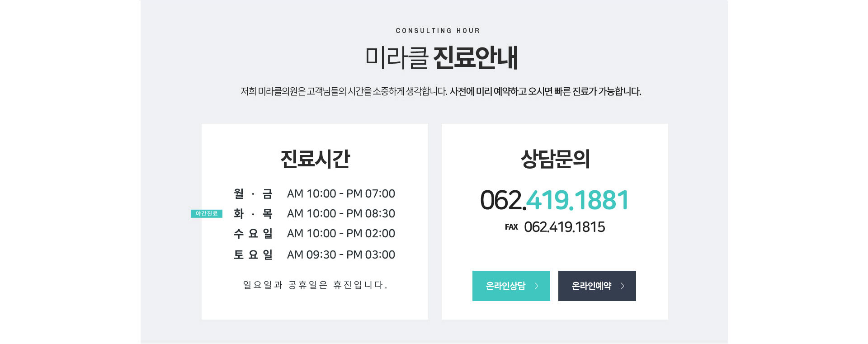868x344 pixels.
Task: Click the phone number 062.419.1881
Action: click(x=555, y=200)
